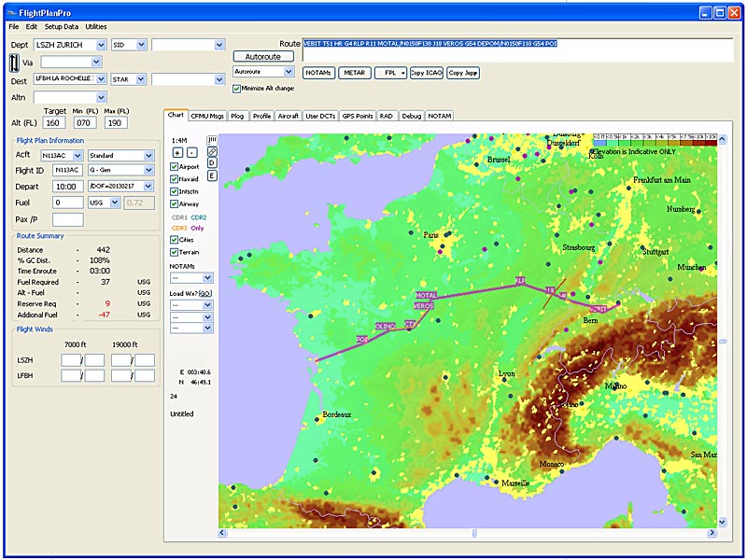Viewport: 747px width, 560px height.
Task: Open the SID dropdown
Action: click(x=142, y=45)
